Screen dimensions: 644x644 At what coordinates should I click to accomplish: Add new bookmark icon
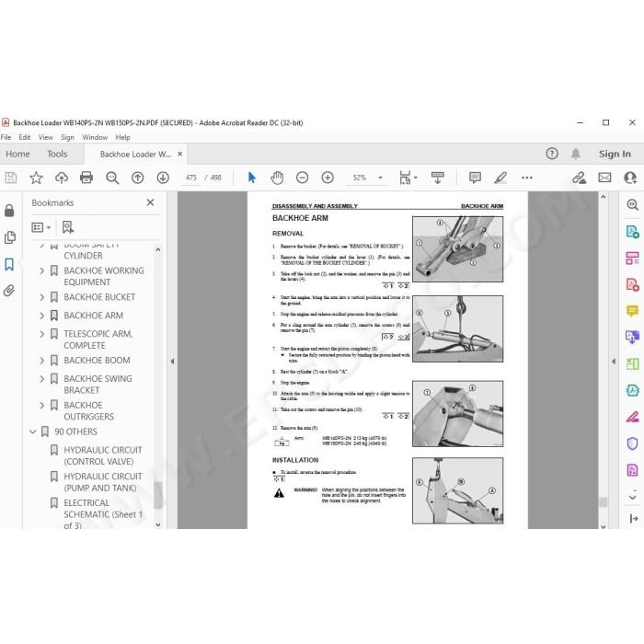(x=68, y=227)
